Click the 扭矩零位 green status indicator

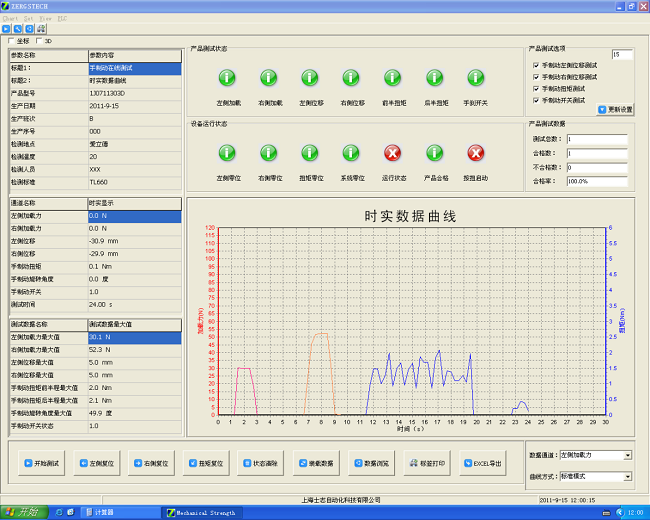point(310,153)
